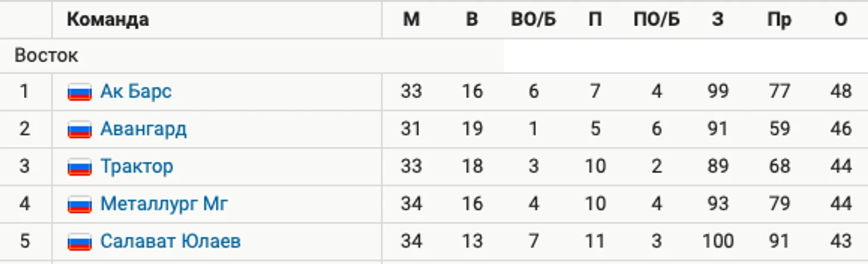Click the flag icon next to Ак Барс

click(79, 92)
